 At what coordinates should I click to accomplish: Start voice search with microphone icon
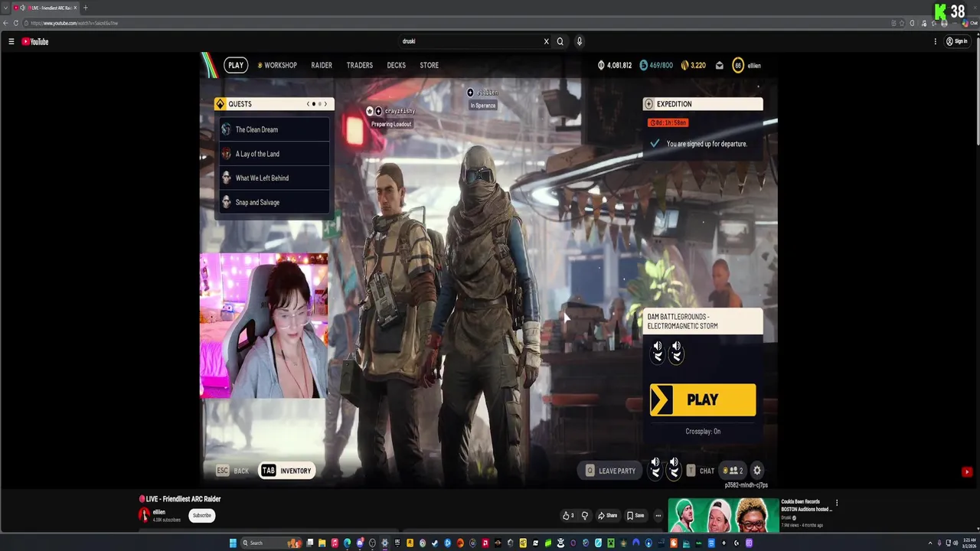click(580, 41)
